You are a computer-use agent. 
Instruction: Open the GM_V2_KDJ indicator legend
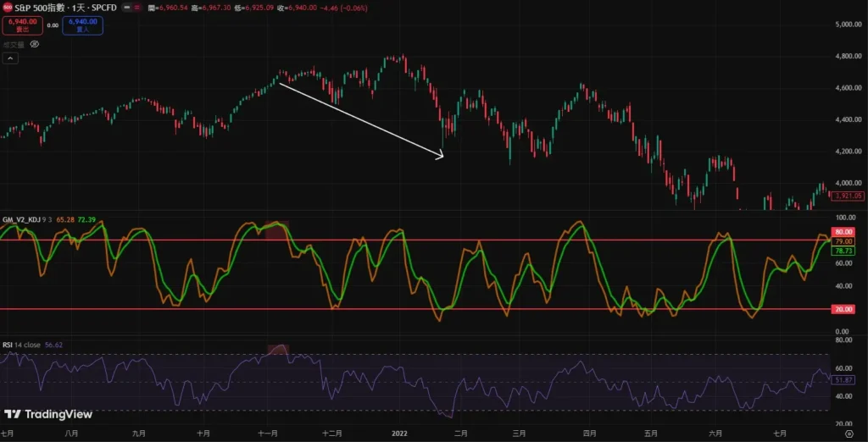(22, 220)
